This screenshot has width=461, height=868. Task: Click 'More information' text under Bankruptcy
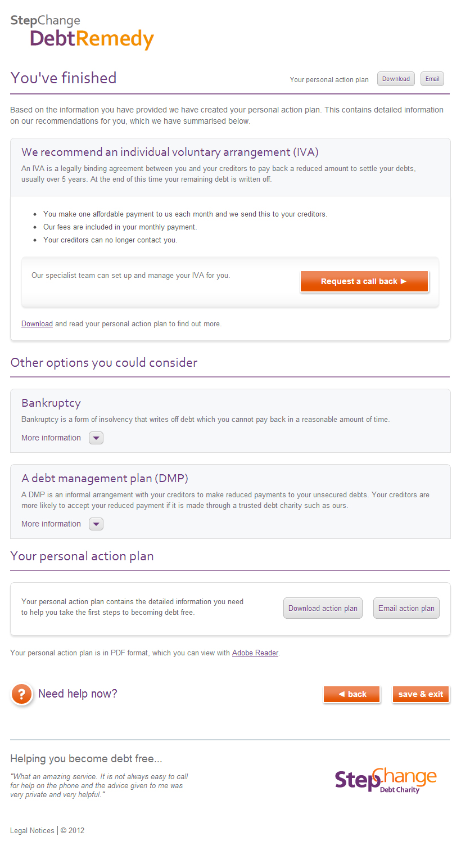tap(51, 438)
